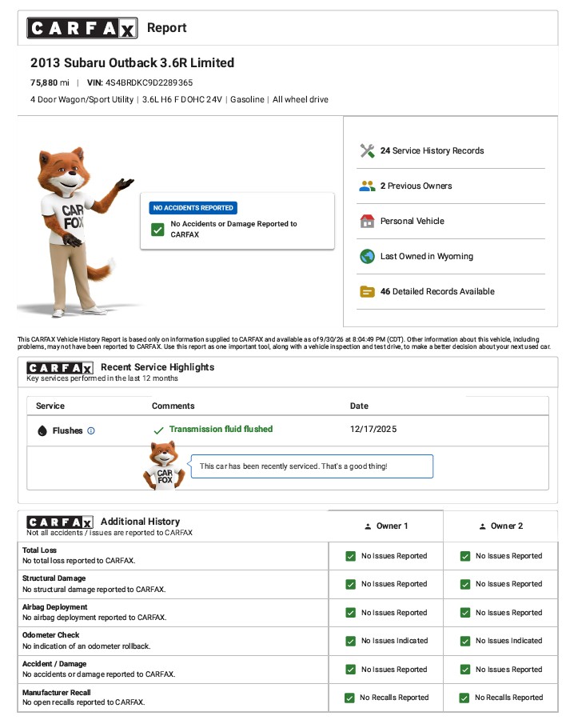
Task: Click the Flushes droplet icon
Action: coord(42,431)
